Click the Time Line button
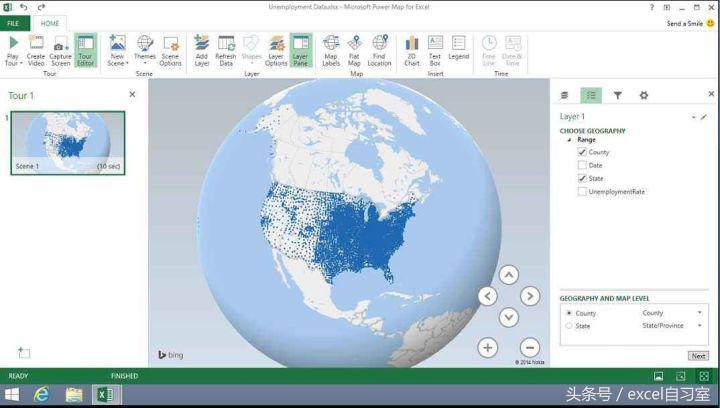 coord(489,51)
